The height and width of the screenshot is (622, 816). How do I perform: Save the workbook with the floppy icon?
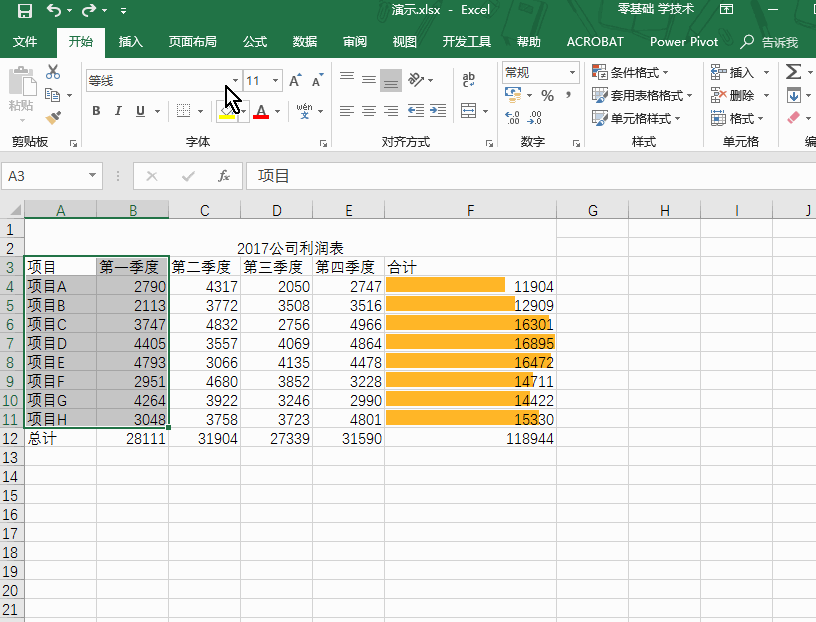click(x=24, y=10)
